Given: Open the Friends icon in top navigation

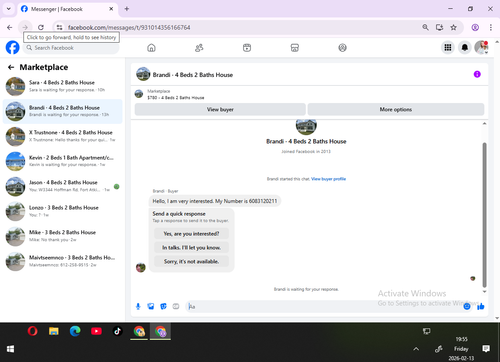Looking at the screenshot, I should tap(199, 48).
